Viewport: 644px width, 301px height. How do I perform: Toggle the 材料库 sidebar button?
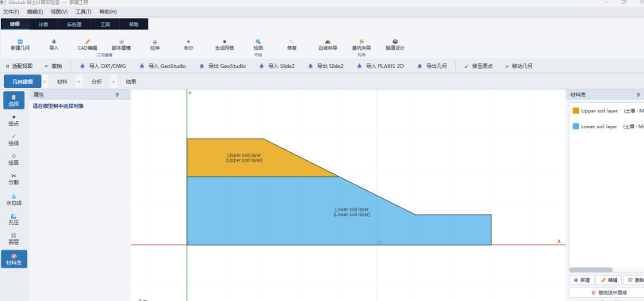14,259
